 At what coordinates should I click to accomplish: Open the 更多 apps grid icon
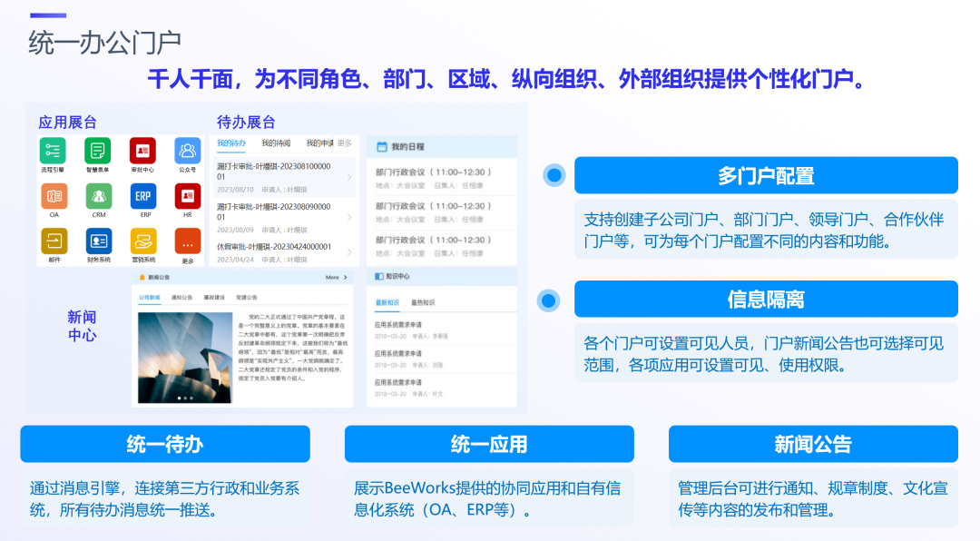tap(187, 241)
